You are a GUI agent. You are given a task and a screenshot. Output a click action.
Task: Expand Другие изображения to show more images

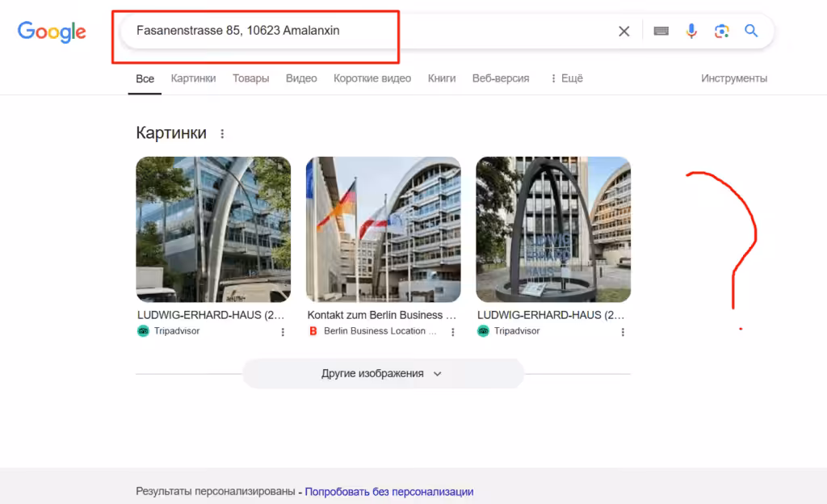383,373
